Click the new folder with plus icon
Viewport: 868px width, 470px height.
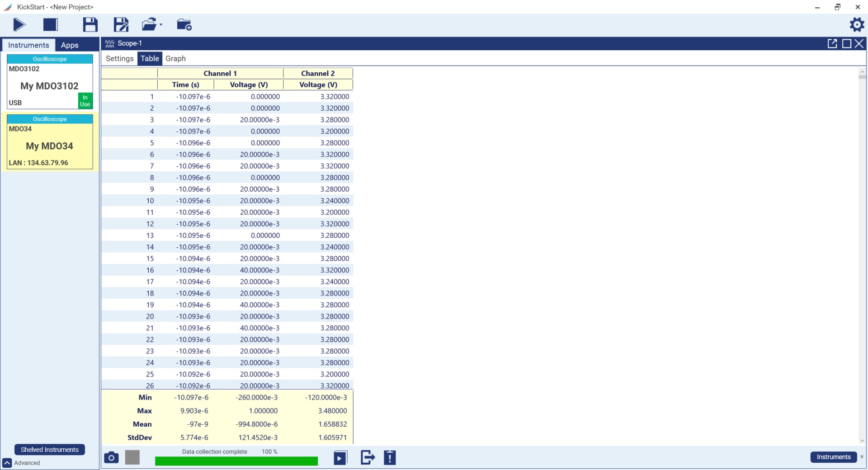(x=184, y=25)
